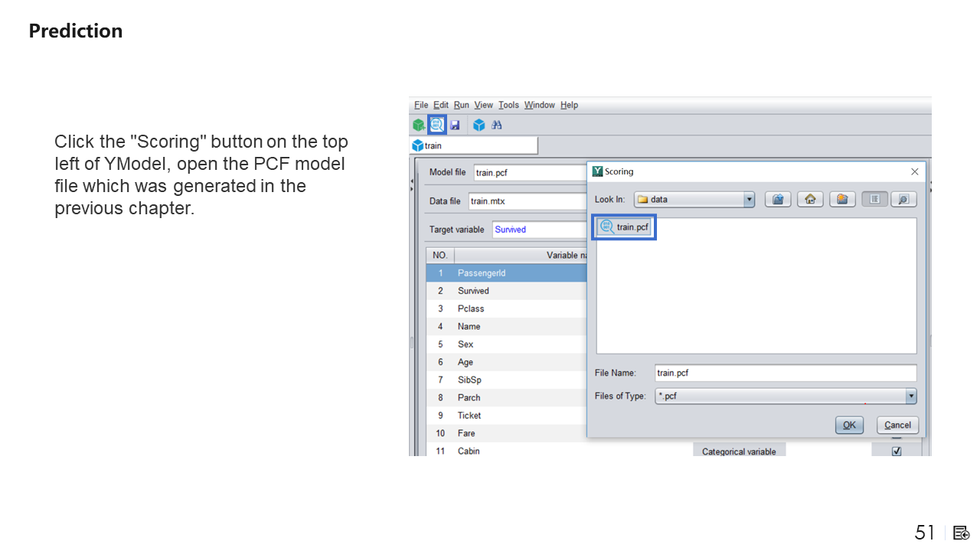Image resolution: width=980 pixels, height=551 pixels.
Task: Click Cancel in the Scoring dialog
Action: click(x=897, y=425)
